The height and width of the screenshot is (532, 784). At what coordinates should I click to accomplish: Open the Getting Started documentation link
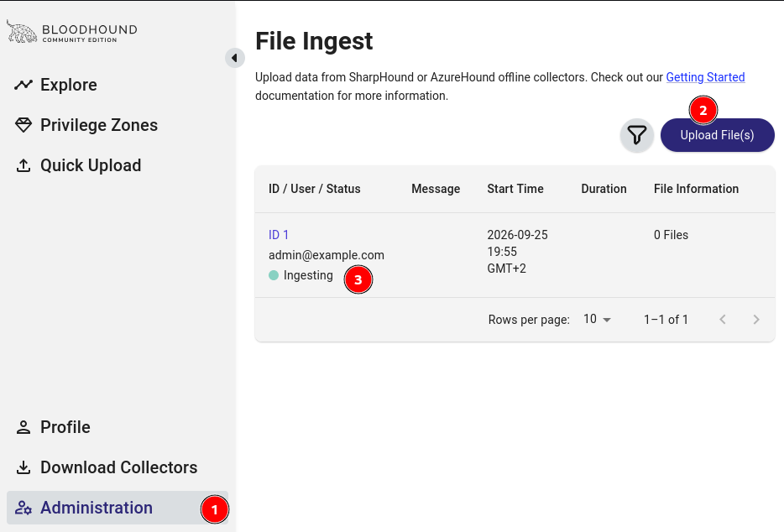tap(705, 77)
